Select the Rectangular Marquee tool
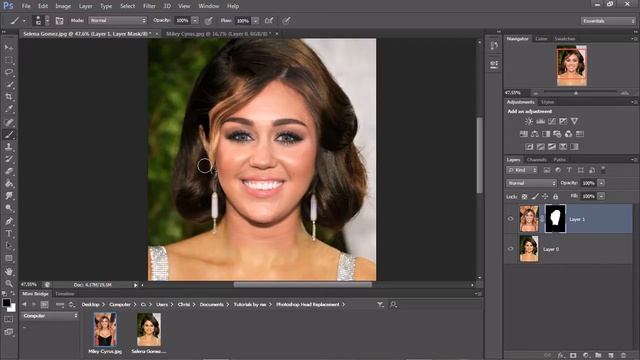Viewport: 640px width, 360px height. (x=9, y=60)
